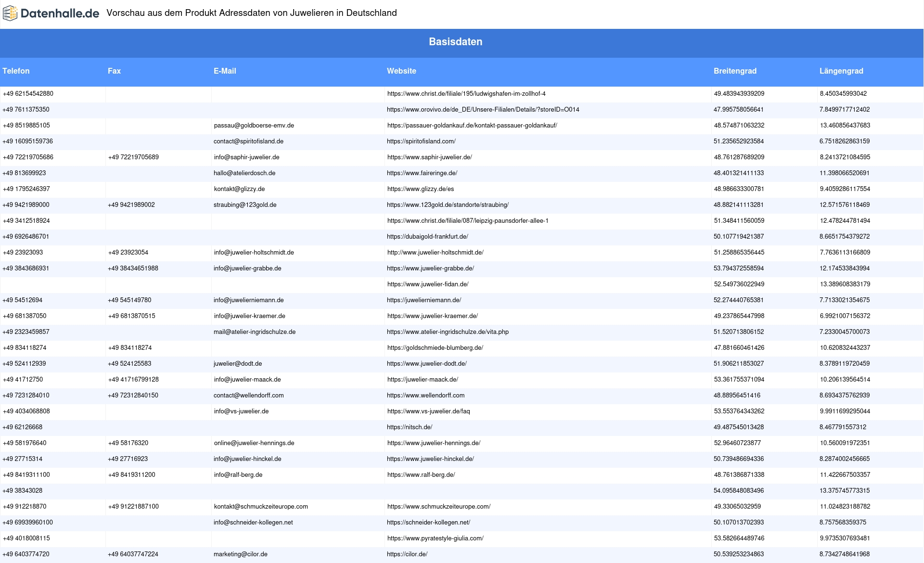
Task: Click email straubing@123gold.de
Action: [x=245, y=205]
